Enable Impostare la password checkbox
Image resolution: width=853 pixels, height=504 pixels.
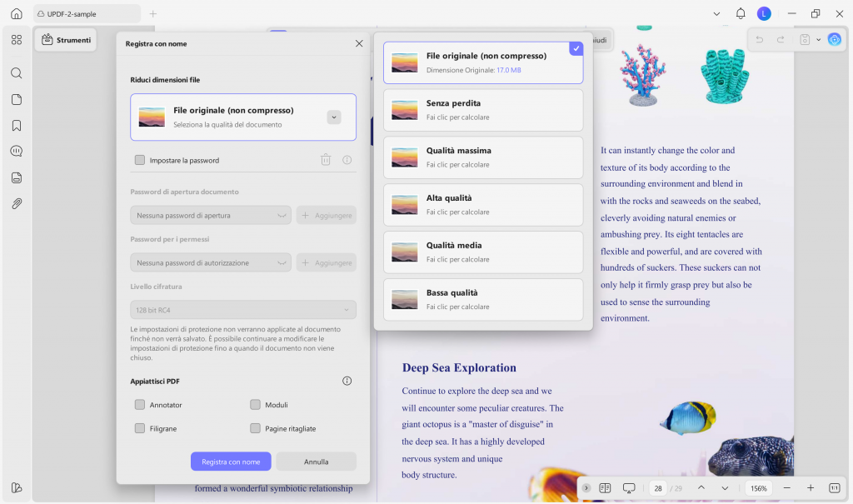point(140,160)
